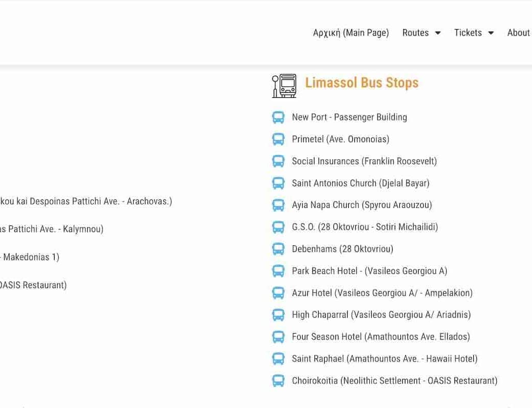This screenshot has width=532, height=408.
Task: Click the Limassol Bus Stops heading
Action: [x=361, y=83]
